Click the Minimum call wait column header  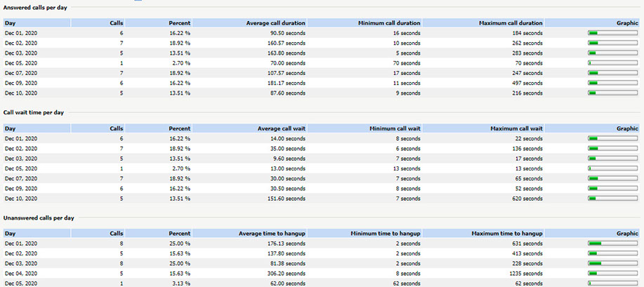(395, 128)
